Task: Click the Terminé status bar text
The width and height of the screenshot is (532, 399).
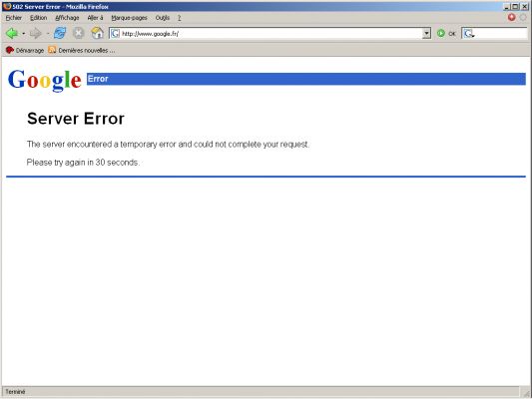Action: (x=15, y=392)
